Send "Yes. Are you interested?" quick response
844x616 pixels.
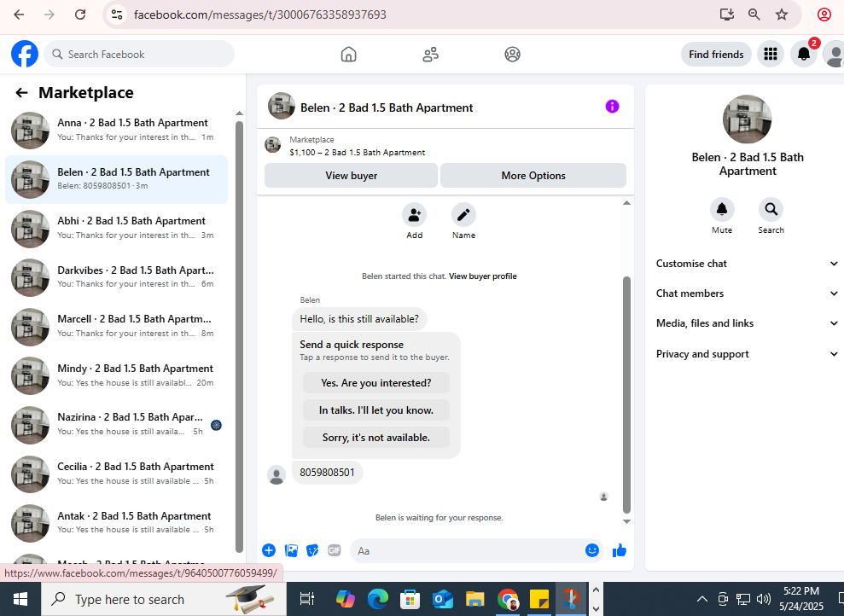375,383
